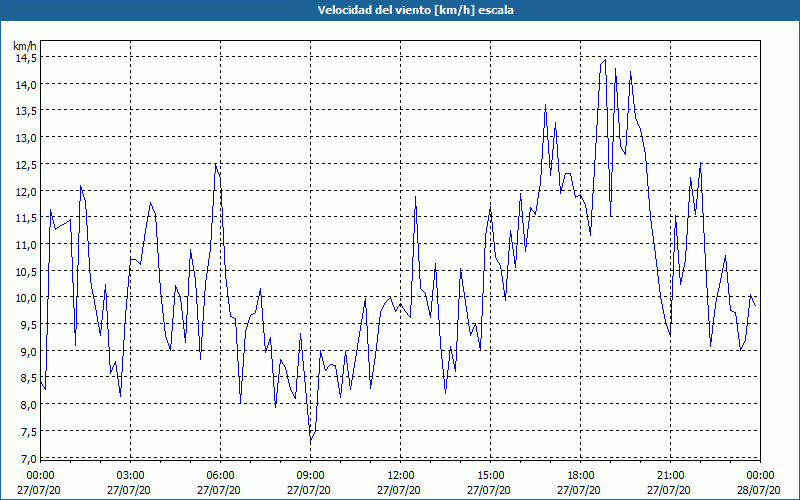Viewport: 800px width, 500px height.
Task: Click the 7,0 y-axis value
Action: (x=28, y=459)
